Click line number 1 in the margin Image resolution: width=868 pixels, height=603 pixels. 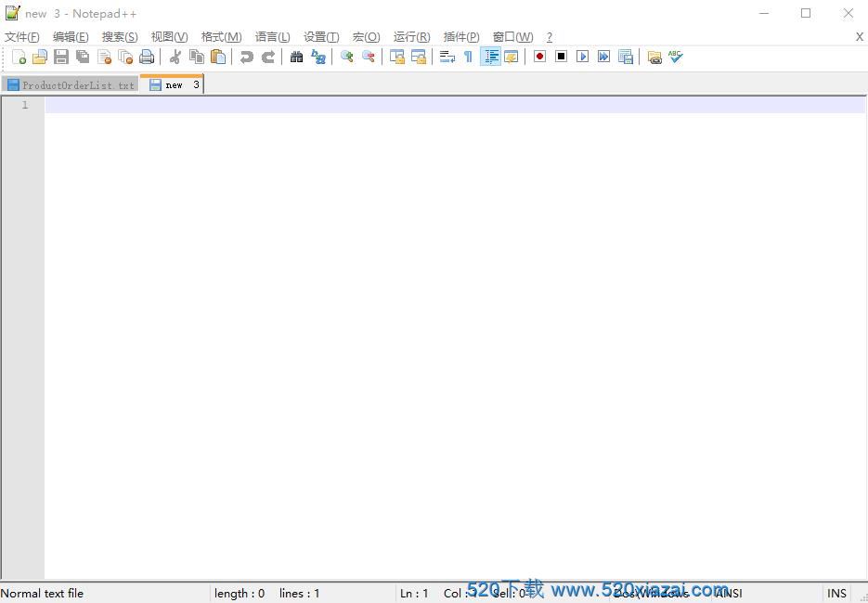coord(24,105)
